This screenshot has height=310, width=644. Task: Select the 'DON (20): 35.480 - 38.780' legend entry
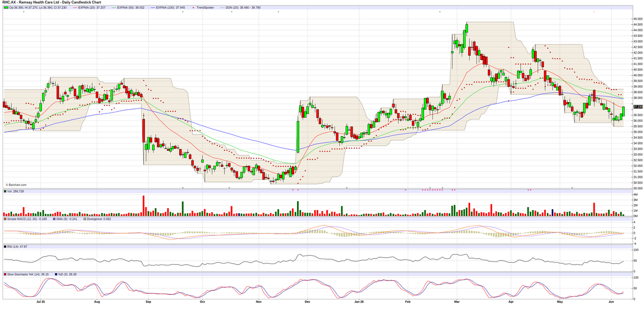[243, 8]
